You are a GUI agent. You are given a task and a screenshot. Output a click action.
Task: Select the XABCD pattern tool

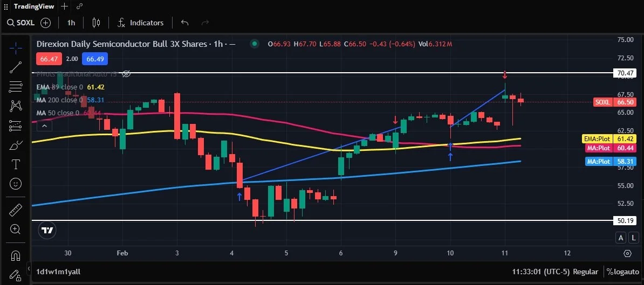click(16, 106)
